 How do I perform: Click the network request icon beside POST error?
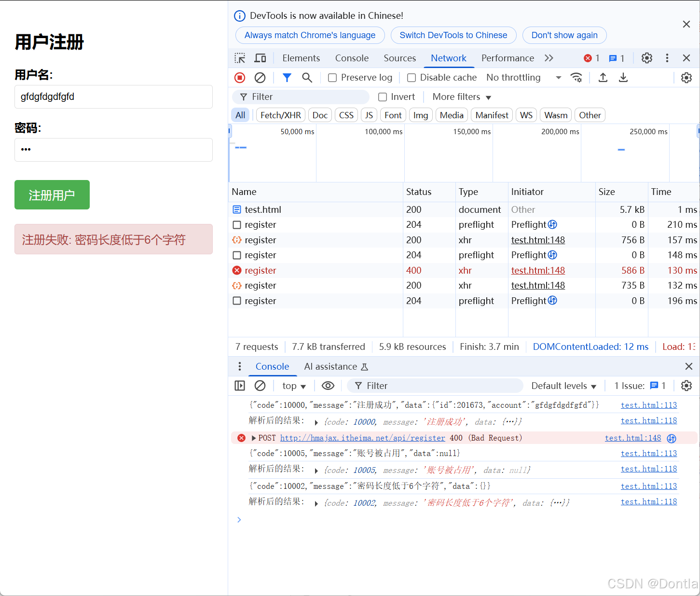click(x=672, y=438)
